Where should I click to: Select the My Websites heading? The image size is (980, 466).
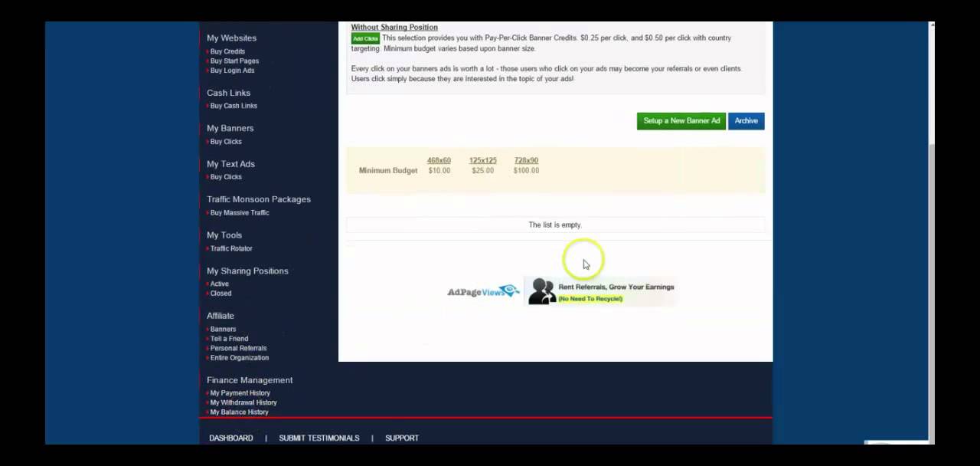pyautogui.click(x=231, y=38)
